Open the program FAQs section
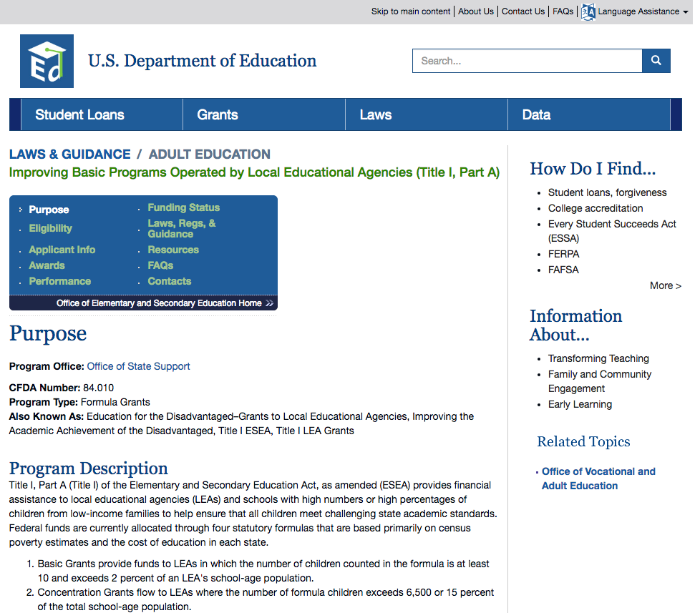700x613 pixels. point(160,265)
